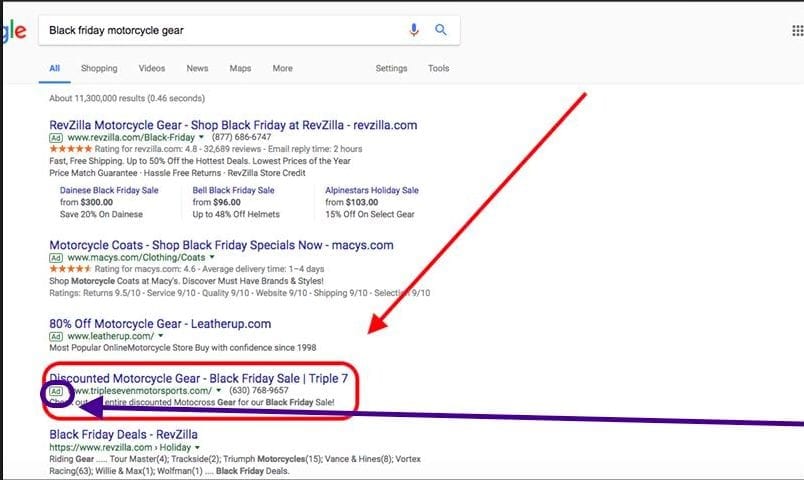This screenshot has height=480, width=804.
Task: Click from $300.00 price text
Action: (x=86, y=202)
